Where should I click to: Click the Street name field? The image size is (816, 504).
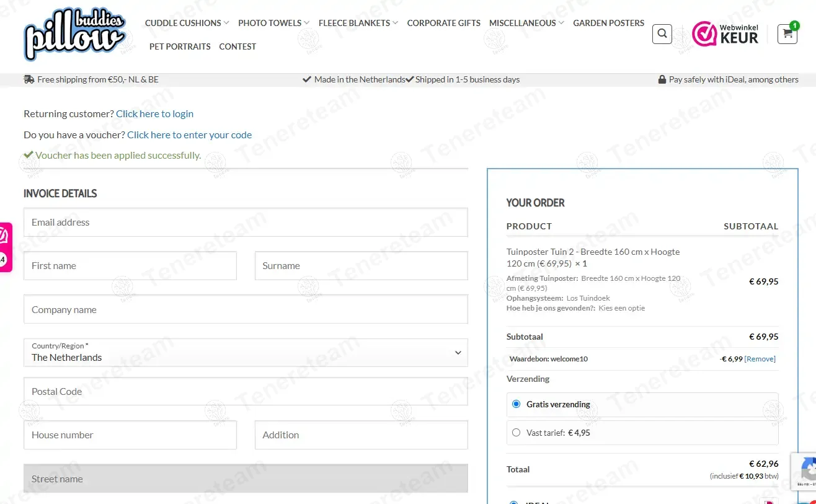[x=246, y=479]
